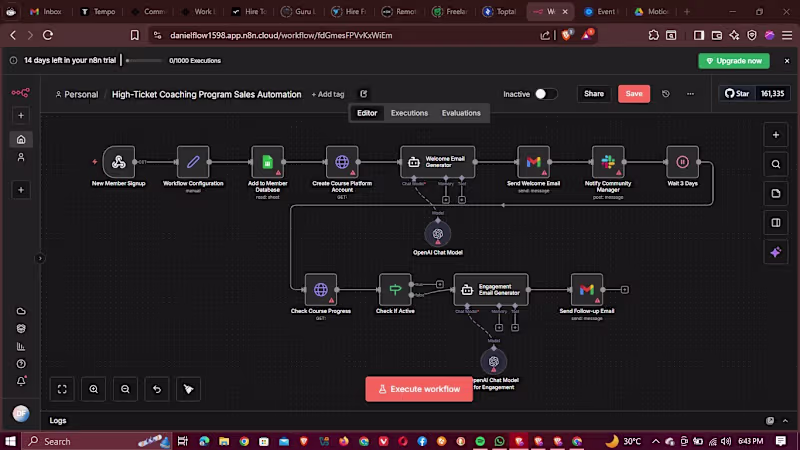Open the notifications bell in sidebar
Viewport: 800px width, 450px height.
[21, 382]
